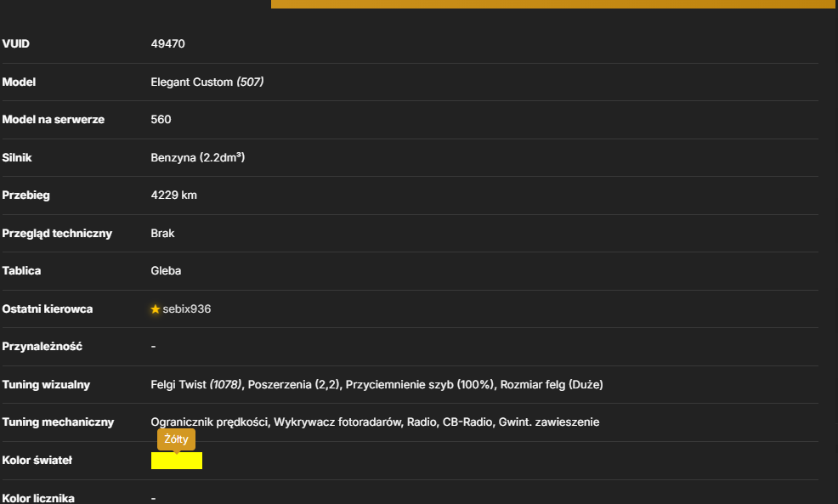Click the Model na serwerze value 560

[x=161, y=119]
